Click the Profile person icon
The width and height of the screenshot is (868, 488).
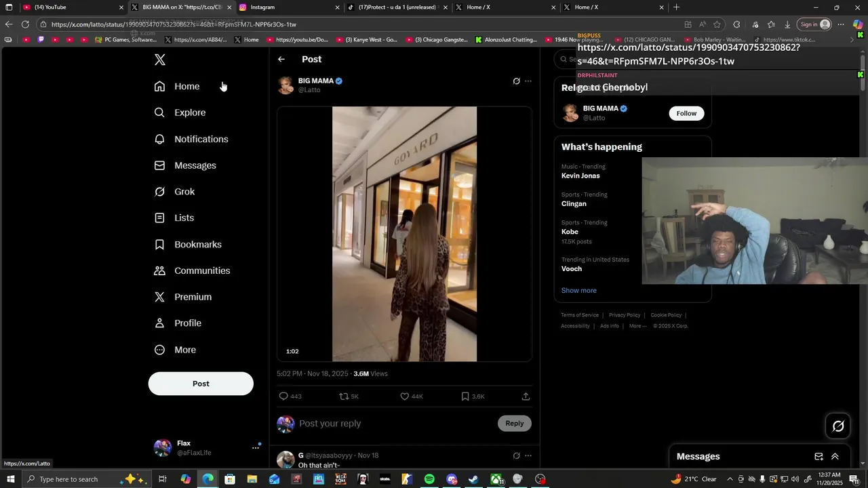159,323
